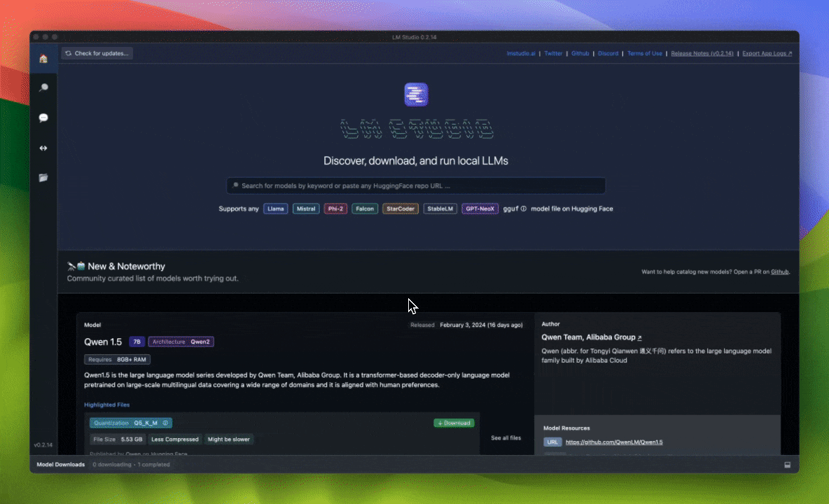
Task: Select the StarCoder architecture tag
Action: coord(400,209)
